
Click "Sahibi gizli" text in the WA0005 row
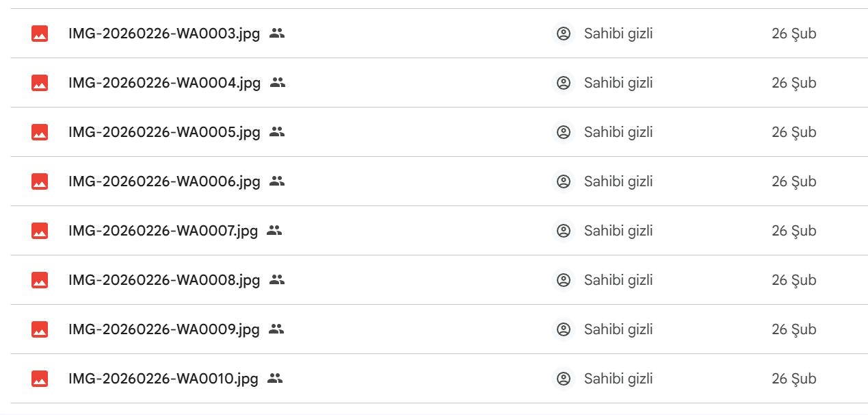(618, 132)
